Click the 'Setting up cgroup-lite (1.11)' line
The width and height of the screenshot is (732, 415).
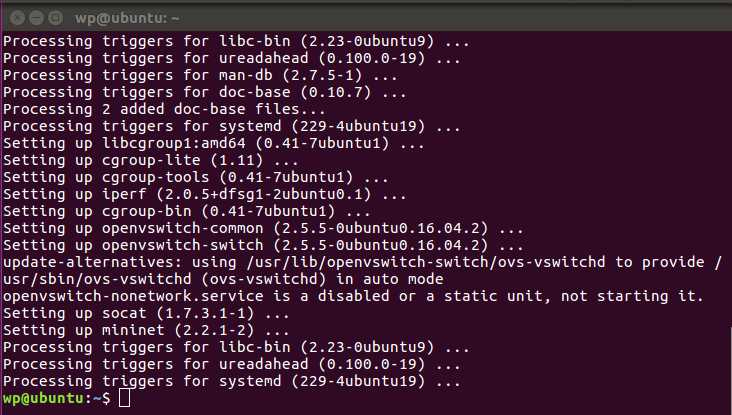coord(151,161)
